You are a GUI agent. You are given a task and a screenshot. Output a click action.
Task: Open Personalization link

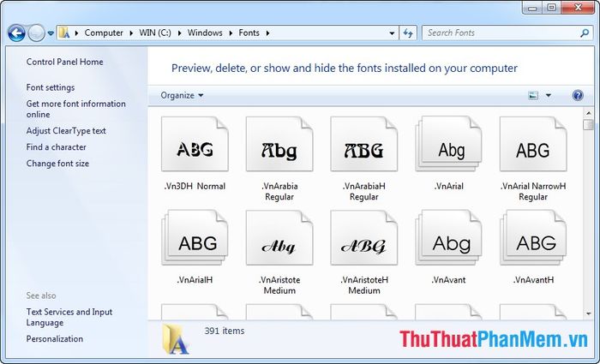tap(55, 339)
